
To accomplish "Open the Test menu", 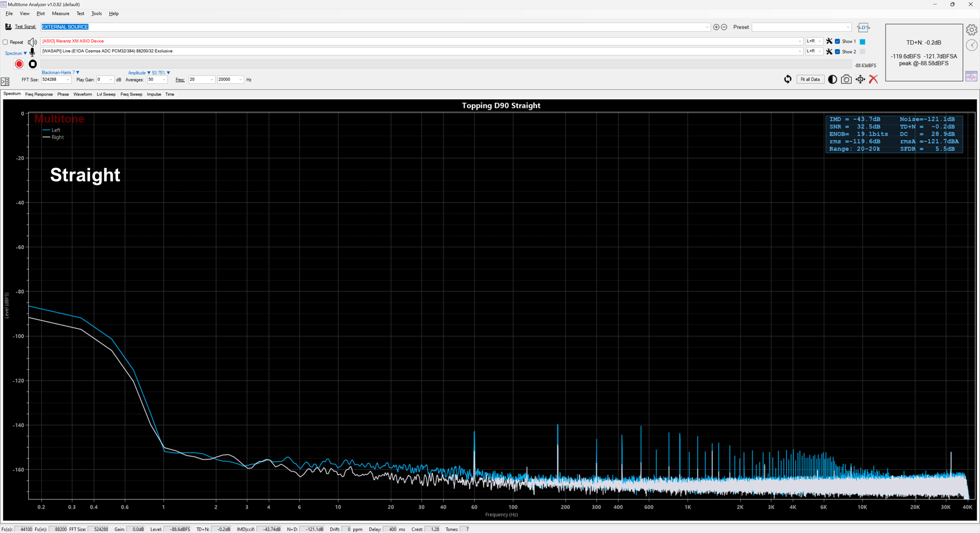I will tap(80, 14).
